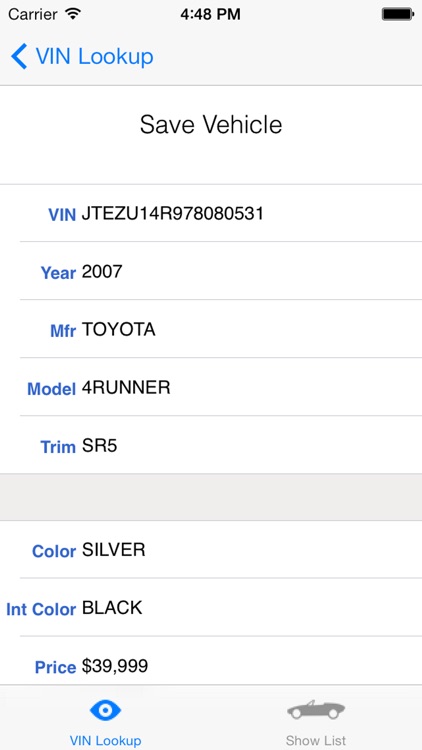Tap the Carrier label in status bar

coord(33,14)
